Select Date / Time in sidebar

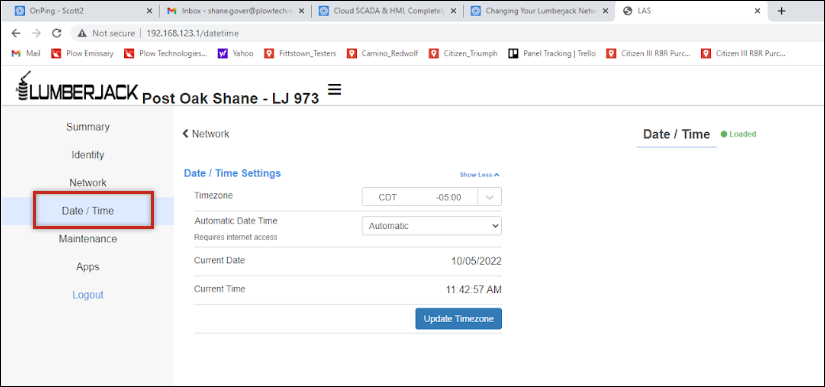tap(88, 211)
